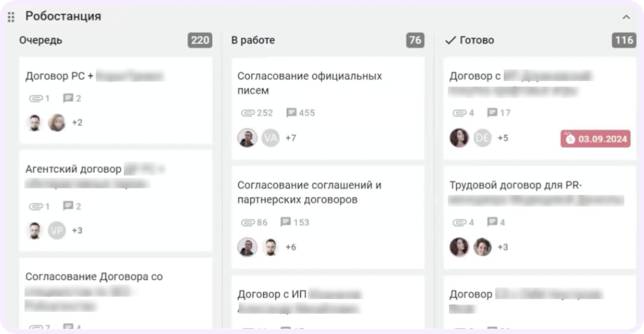Click the VP avatar on Агентский договор card
The width and height of the screenshot is (644, 334).
57,231
